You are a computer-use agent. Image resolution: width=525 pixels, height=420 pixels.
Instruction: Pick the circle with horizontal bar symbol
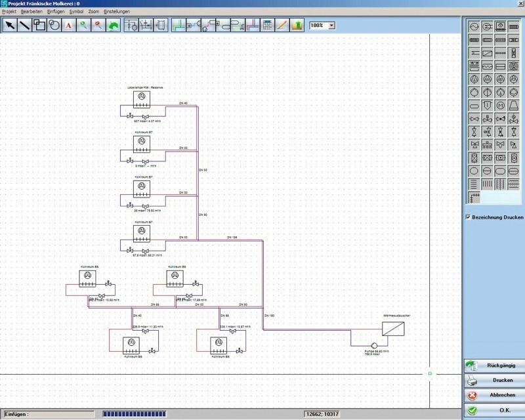tap(487, 171)
